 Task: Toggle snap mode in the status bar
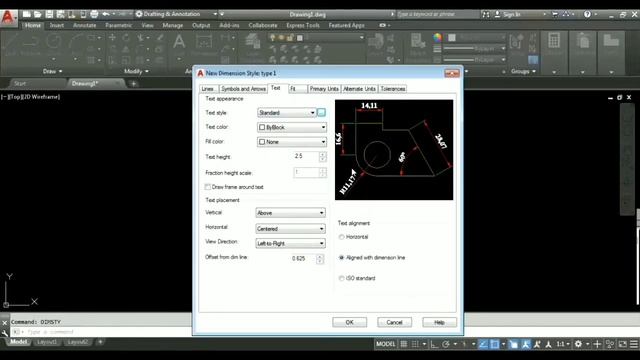point(415,344)
